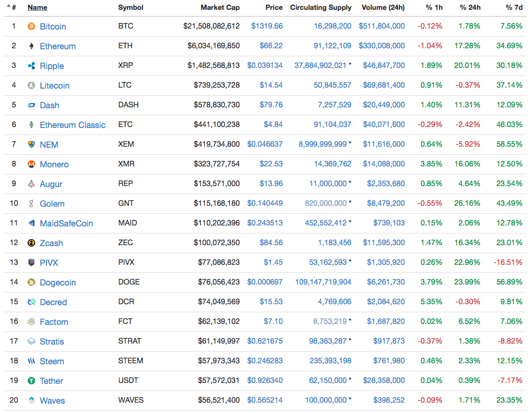Click Ethereum price $66.22
This screenshot has height=413, width=532.
click(x=271, y=46)
